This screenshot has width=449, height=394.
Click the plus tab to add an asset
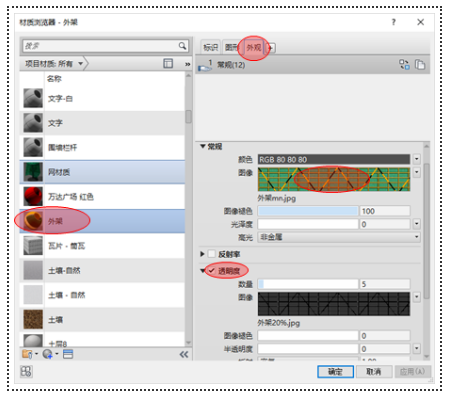tap(271, 48)
